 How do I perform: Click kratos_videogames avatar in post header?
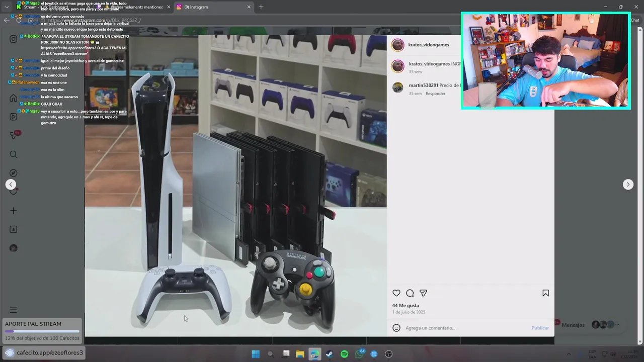397,45
